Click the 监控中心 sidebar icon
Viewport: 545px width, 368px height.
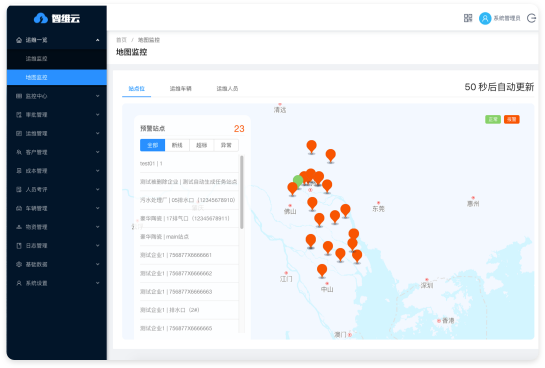[19, 96]
